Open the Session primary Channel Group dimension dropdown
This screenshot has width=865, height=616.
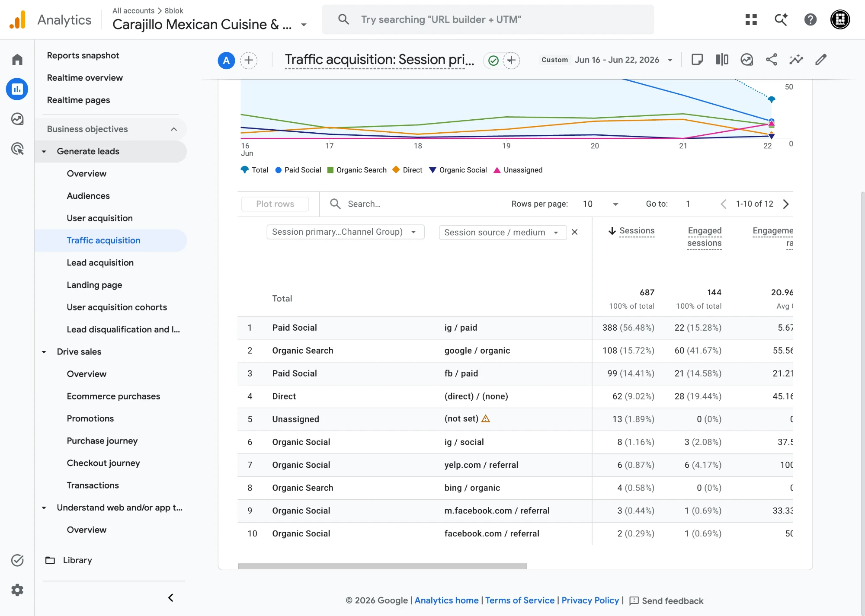tap(345, 232)
